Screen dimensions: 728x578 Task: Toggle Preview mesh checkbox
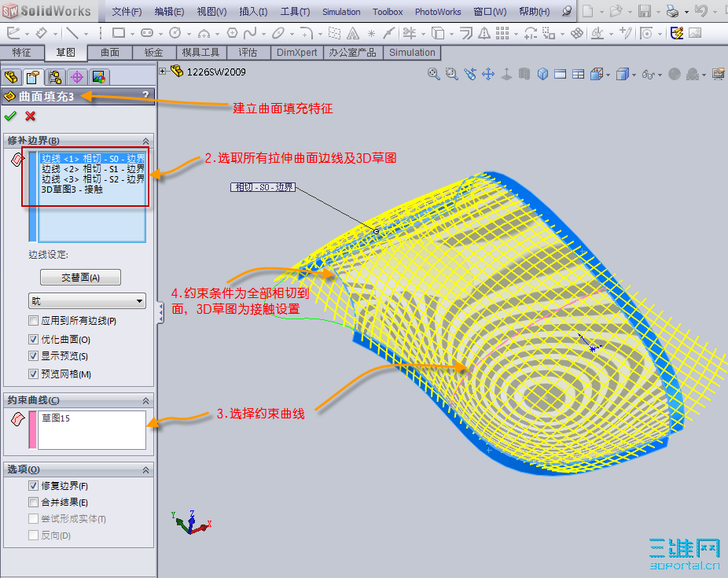[x=34, y=374]
